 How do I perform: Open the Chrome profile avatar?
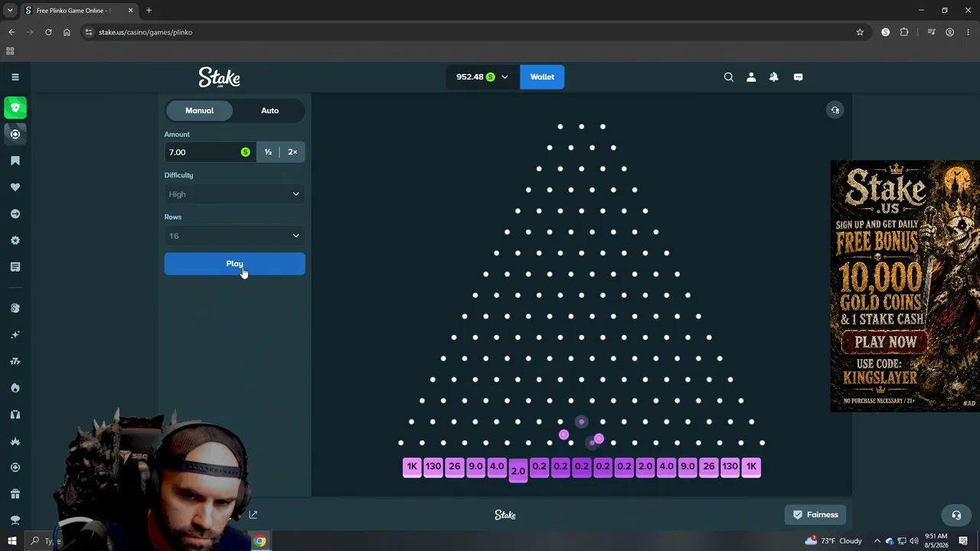[949, 32]
